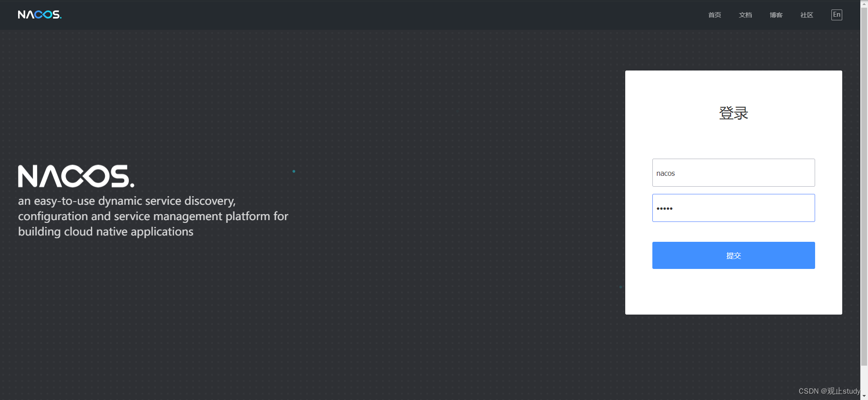Click the empty header bar between the logo and 首页
868x400 pixels.
[x=384, y=15]
